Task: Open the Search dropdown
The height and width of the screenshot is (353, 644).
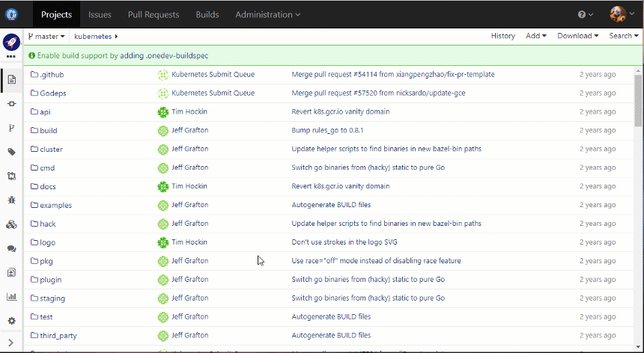Action: [x=624, y=36]
